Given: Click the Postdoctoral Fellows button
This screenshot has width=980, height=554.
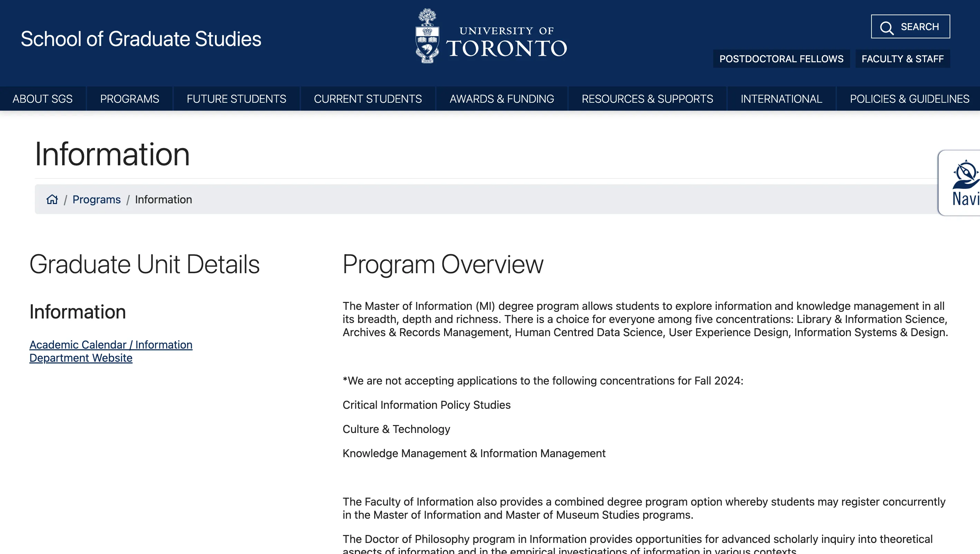Looking at the screenshot, I should tap(781, 59).
